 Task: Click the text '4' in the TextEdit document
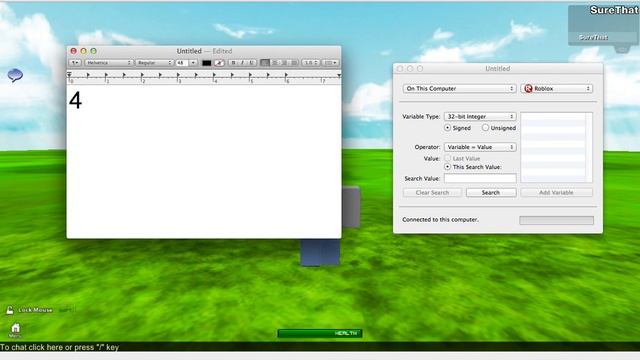click(x=76, y=100)
